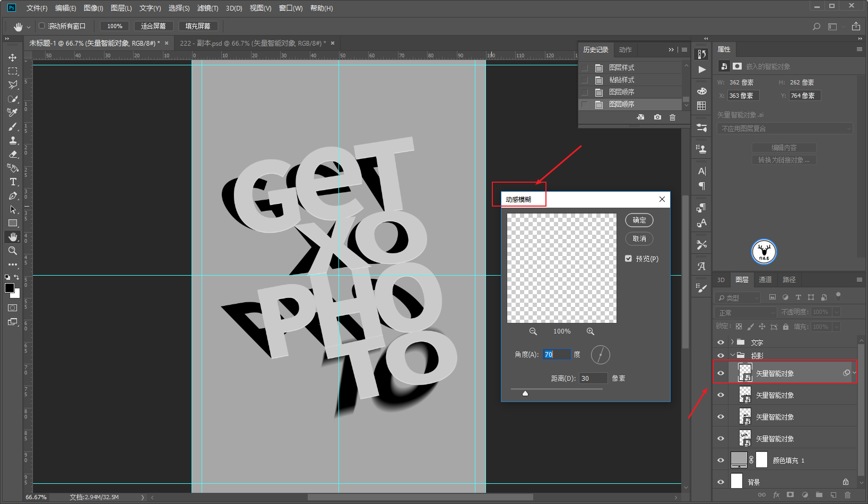Viewport: 868px width, 504px height.
Task: Select the Zoom tool in toolbar
Action: (x=13, y=251)
